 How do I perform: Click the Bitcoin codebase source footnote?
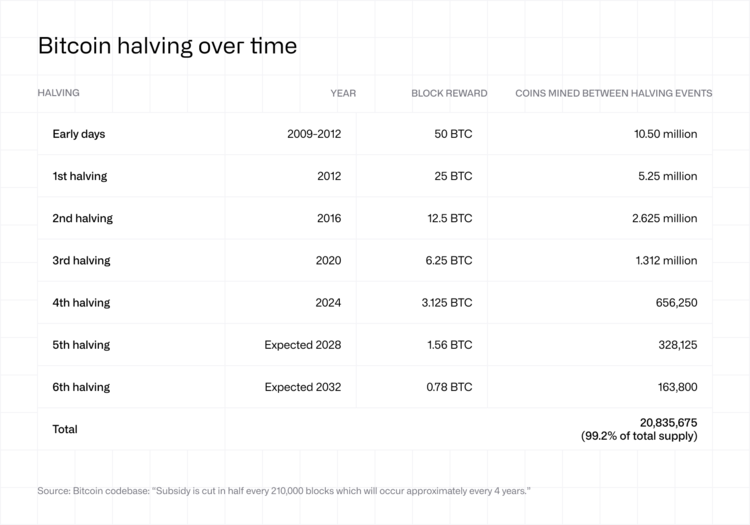(x=283, y=491)
